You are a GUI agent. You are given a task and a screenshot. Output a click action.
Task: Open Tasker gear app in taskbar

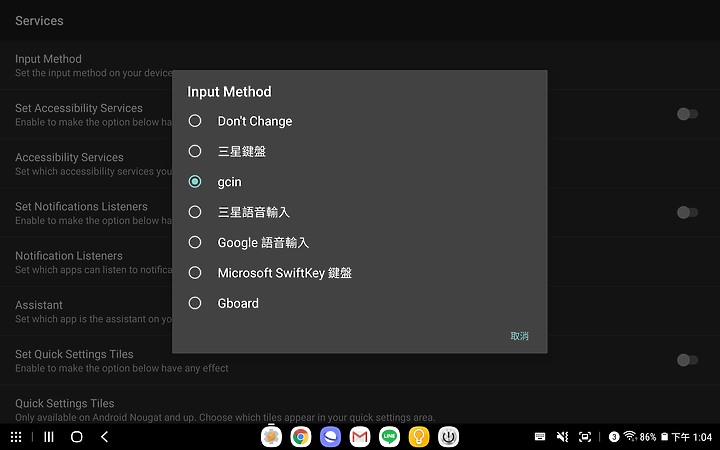(271, 437)
